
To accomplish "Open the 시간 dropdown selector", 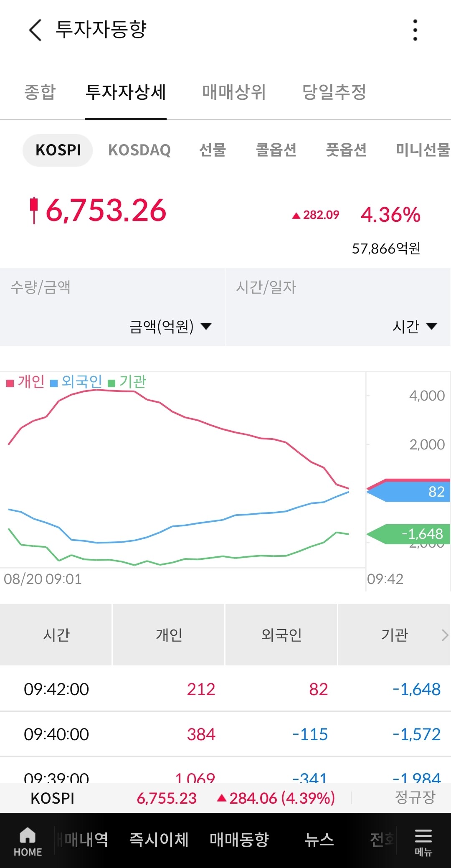I will [x=415, y=326].
